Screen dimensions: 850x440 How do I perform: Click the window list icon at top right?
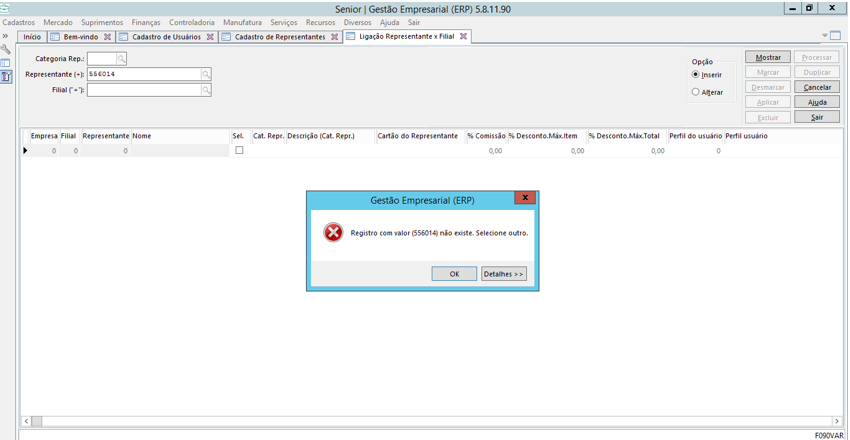point(836,36)
